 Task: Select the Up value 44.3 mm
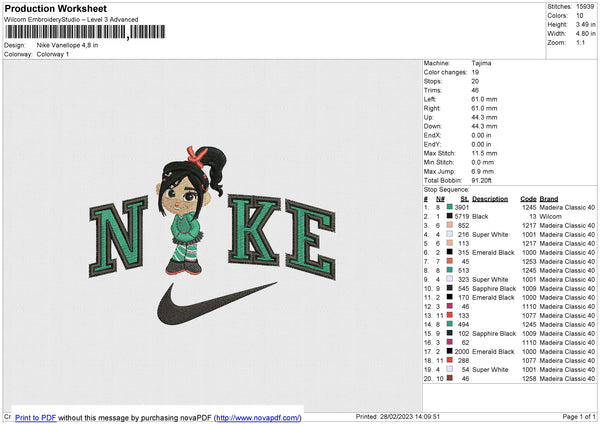[484, 117]
